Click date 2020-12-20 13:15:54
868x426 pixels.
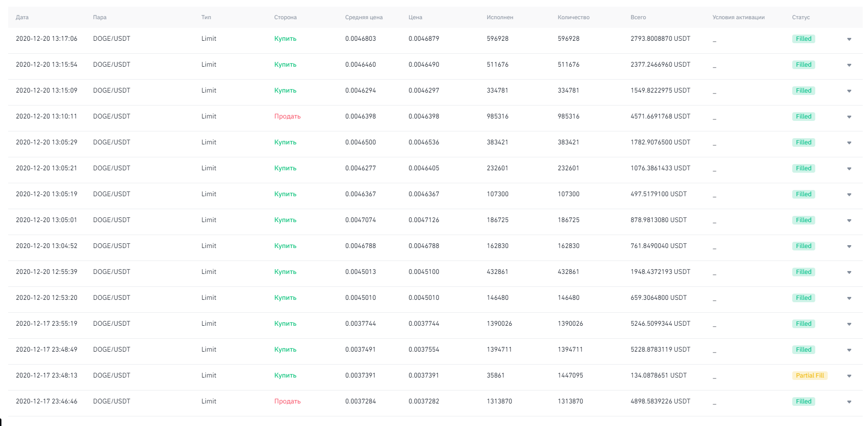point(47,65)
